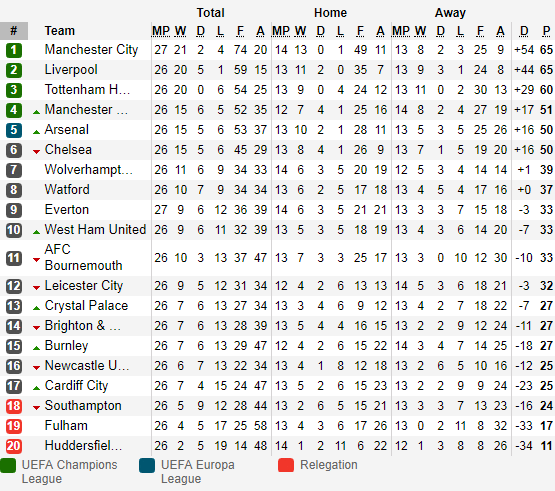Click the red down arrow beside Leicester City
The image size is (555, 491).
click(36, 288)
